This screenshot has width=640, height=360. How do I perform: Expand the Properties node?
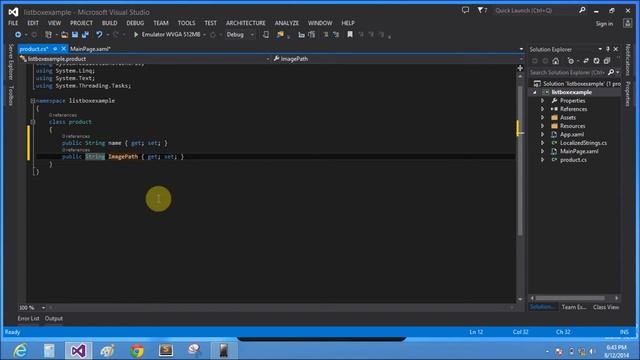click(542, 101)
